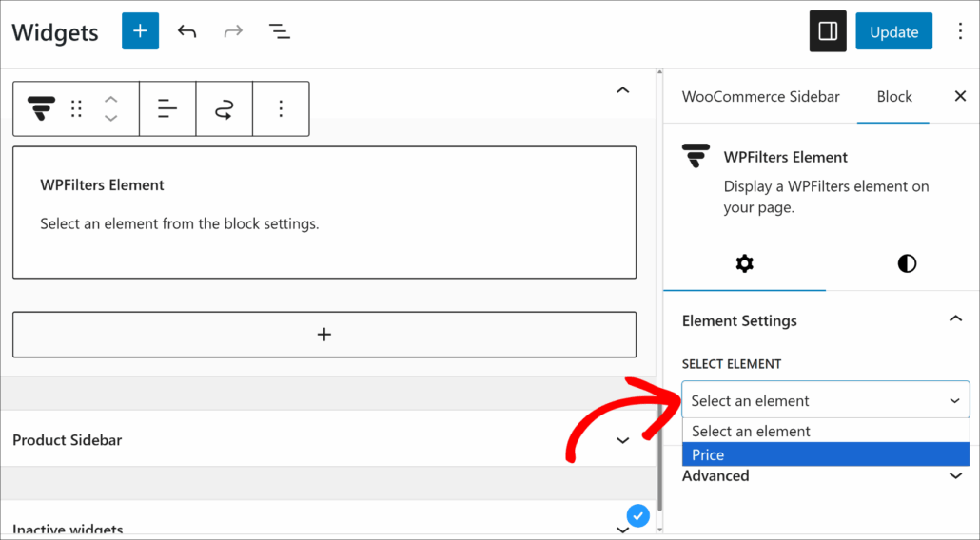Click the Update button
Screen dimensions: 980x540
[893, 31]
